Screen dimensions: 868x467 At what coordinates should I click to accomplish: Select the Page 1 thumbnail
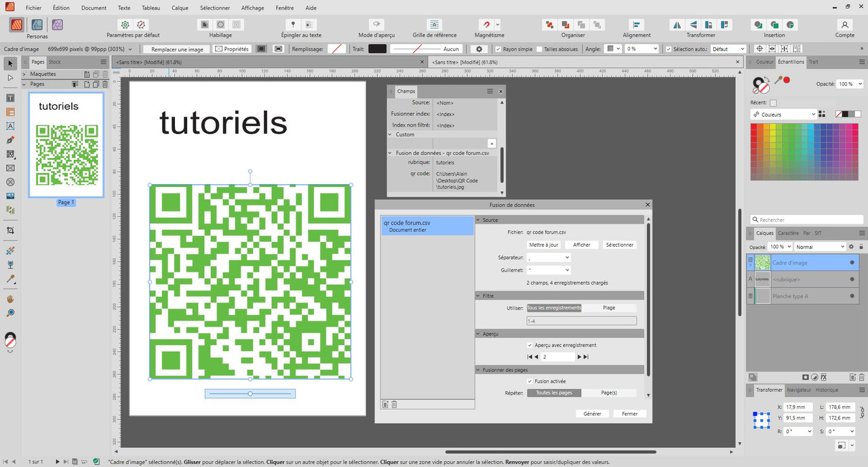coord(66,144)
